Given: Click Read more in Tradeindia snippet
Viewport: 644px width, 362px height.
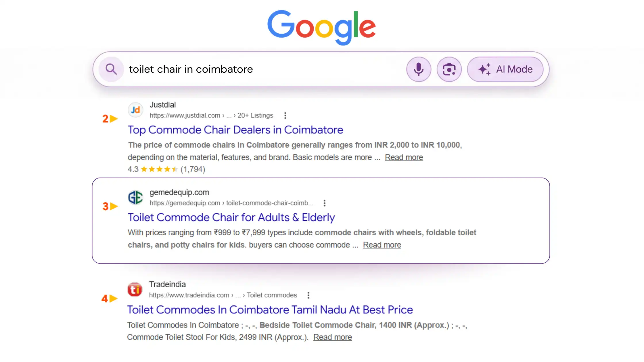Looking at the screenshot, I should click(x=332, y=337).
